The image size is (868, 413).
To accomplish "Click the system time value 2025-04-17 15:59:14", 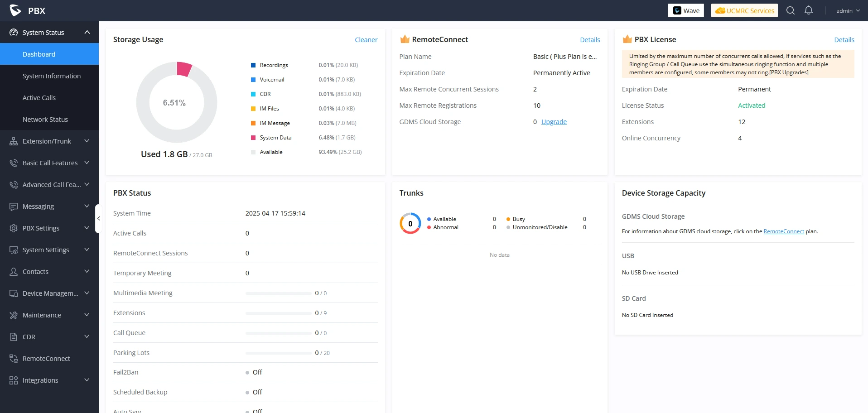I will (x=275, y=213).
